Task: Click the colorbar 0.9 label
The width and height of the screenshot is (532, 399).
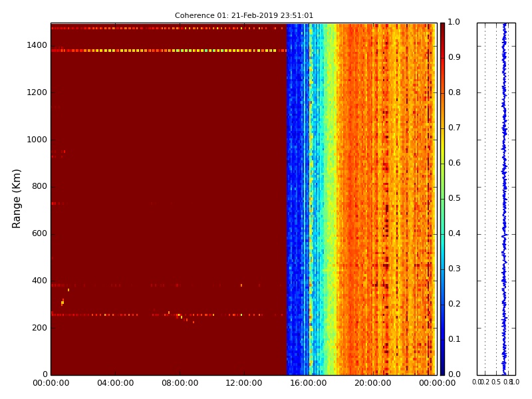Action: point(454,57)
